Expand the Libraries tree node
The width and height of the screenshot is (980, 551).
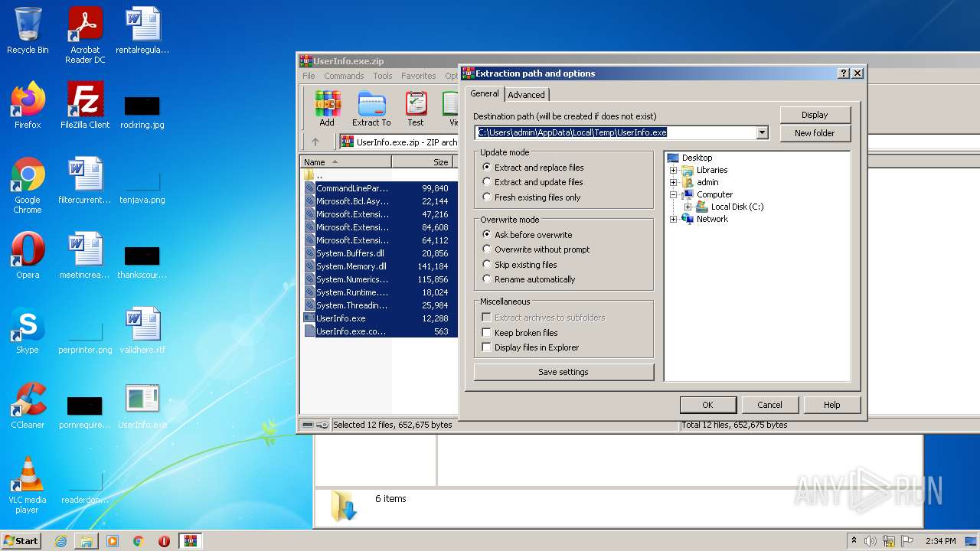674,170
